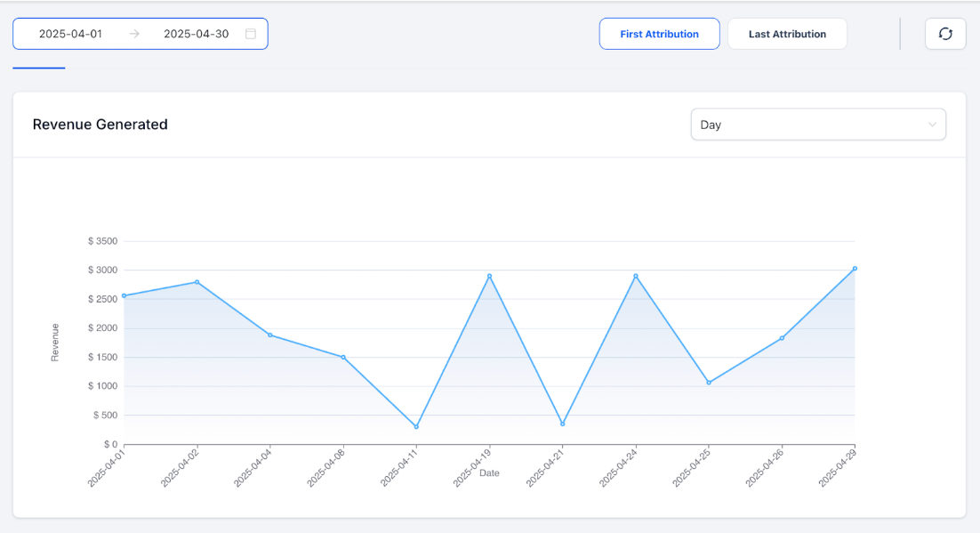Click the 2025-04-24 x-axis label
980x533 pixels.
click(x=619, y=468)
